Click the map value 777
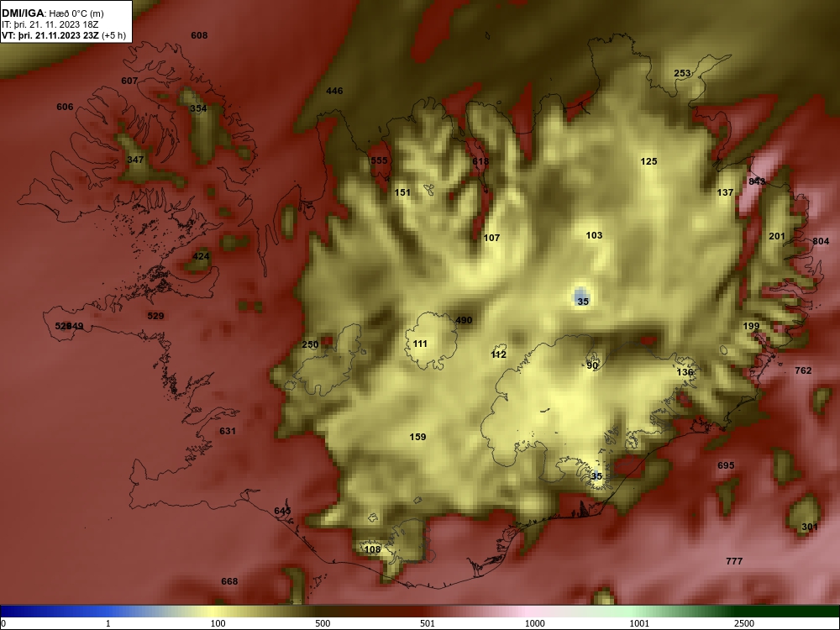The height and width of the screenshot is (630, 840). tap(734, 561)
